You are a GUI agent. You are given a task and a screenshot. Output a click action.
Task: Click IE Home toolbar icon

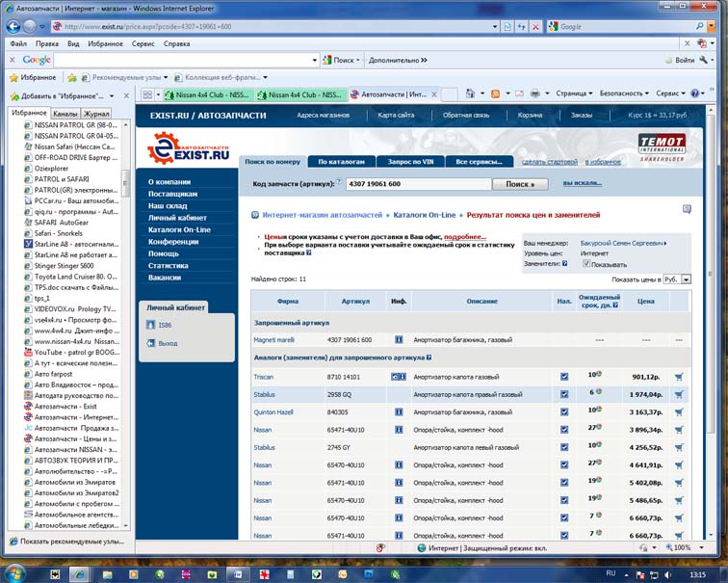pyautogui.click(x=470, y=93)
